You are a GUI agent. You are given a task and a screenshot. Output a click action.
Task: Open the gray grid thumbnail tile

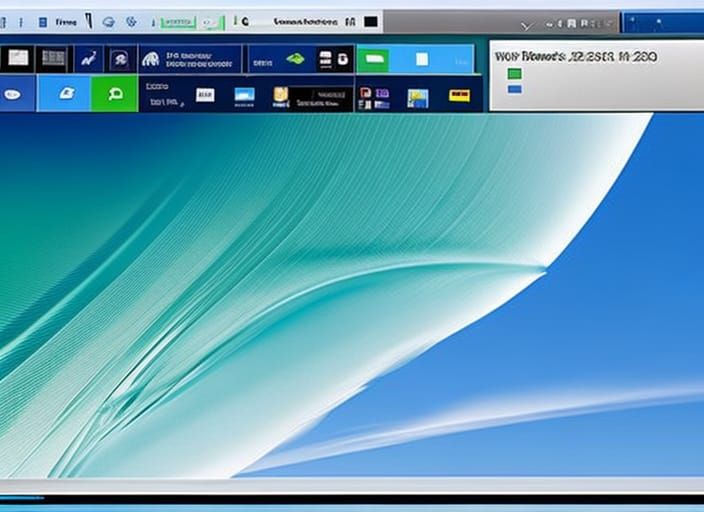point(51,59)
